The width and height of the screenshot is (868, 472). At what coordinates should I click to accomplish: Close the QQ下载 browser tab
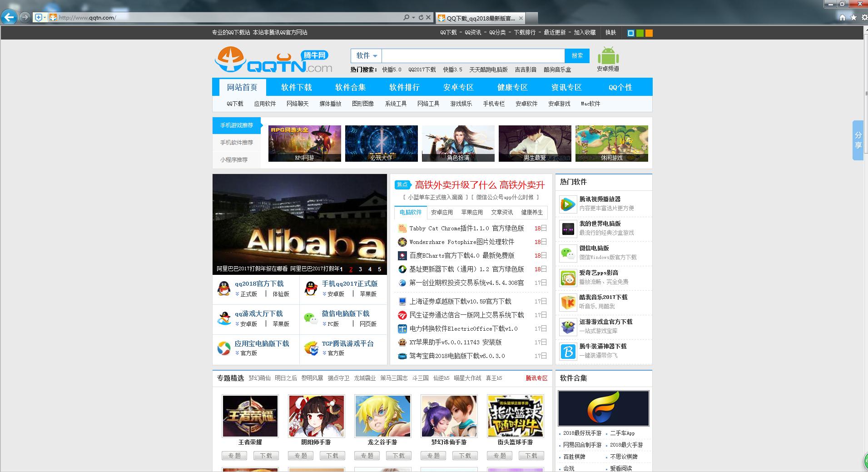521,18
